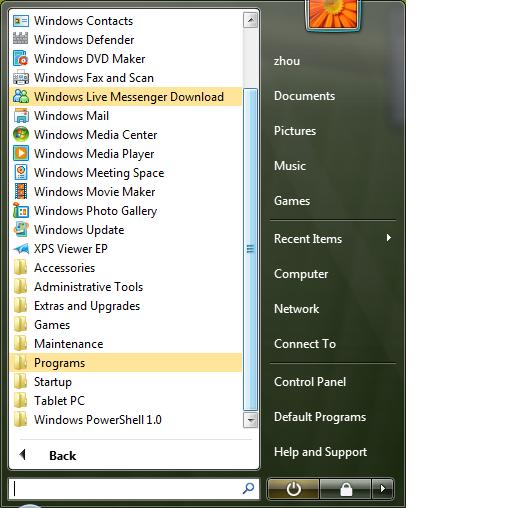Screen dimensions: 512x508
Task: Select Connect To in the Start menu
Action: point(305,344)
